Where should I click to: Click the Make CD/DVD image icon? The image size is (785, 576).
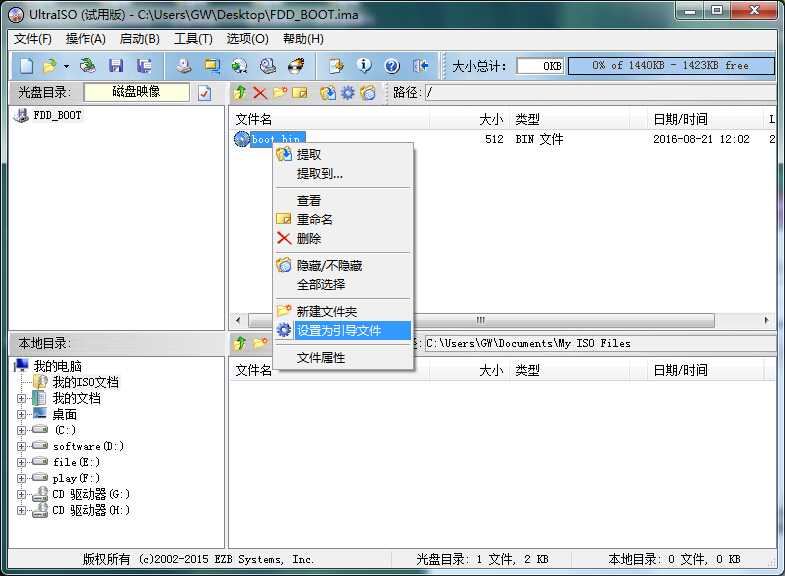[183, 66]
